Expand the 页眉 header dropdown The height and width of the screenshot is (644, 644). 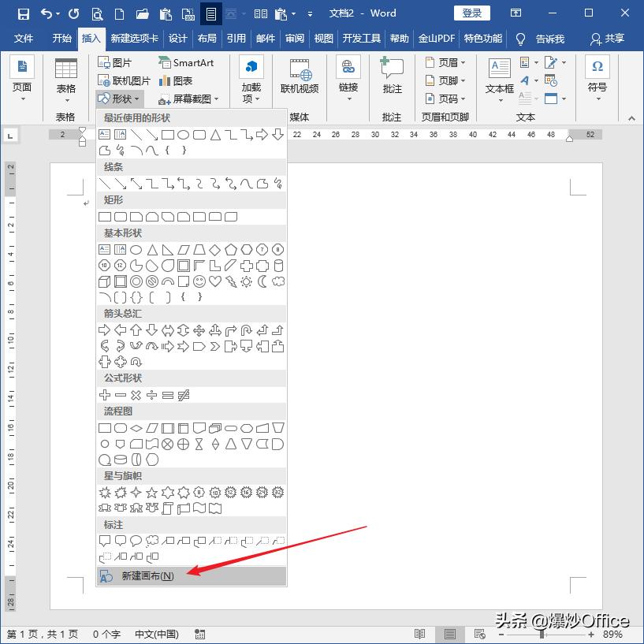[x=462, y=62]
